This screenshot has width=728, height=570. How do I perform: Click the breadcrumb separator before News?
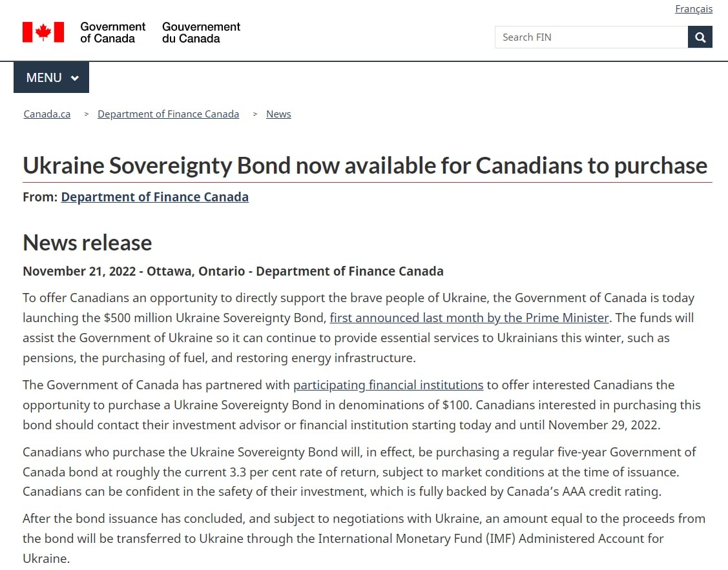coord(255,114)
